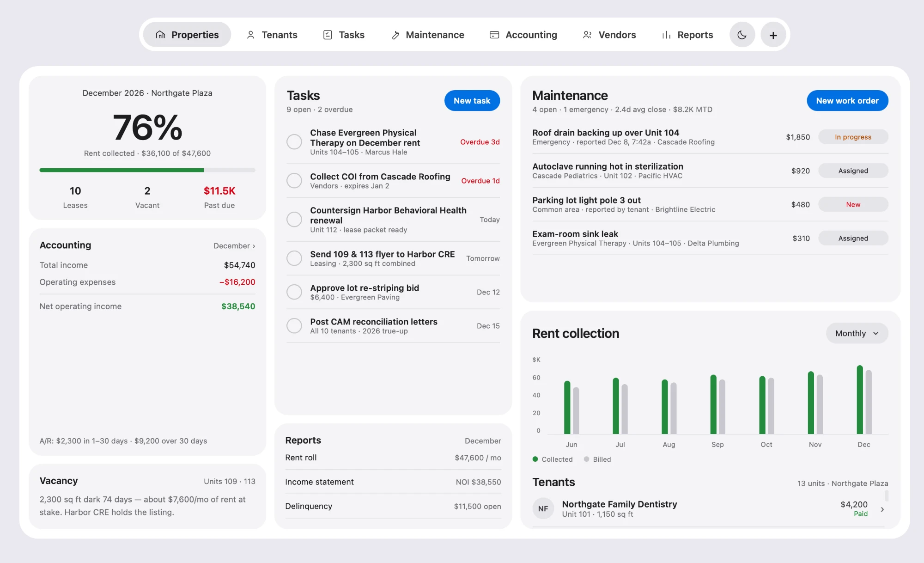Image resolution: width=924 pixels, height=563 pixels.
Task: Complete the Countersign Harbor Behavioral Health renewal task
Action: point(294,219)
